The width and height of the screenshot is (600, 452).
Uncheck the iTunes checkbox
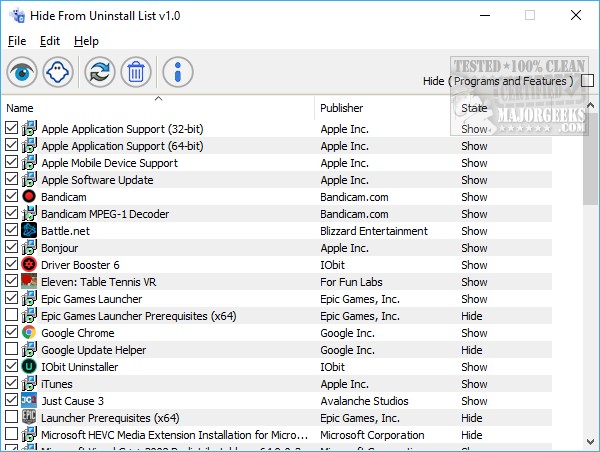pos(11,383)
